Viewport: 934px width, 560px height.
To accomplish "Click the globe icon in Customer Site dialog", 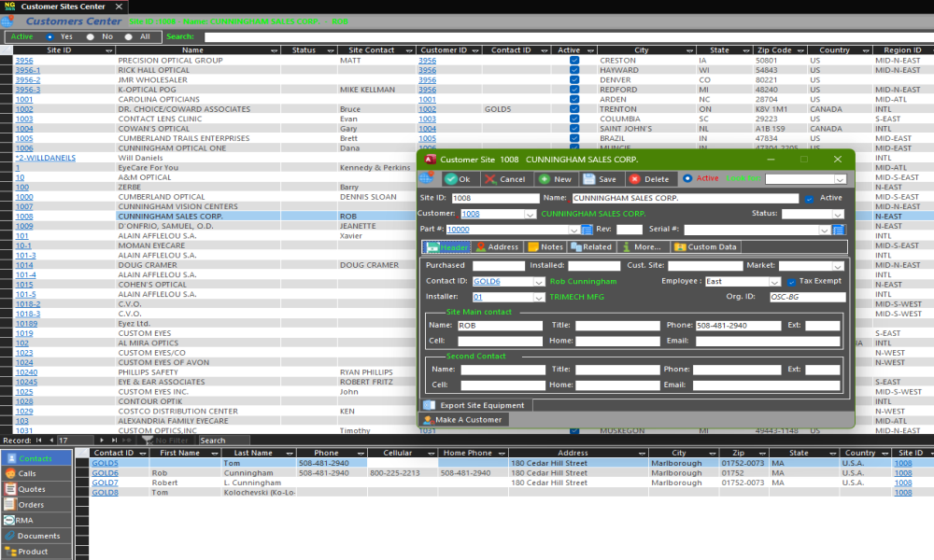I will click(427, 178).
